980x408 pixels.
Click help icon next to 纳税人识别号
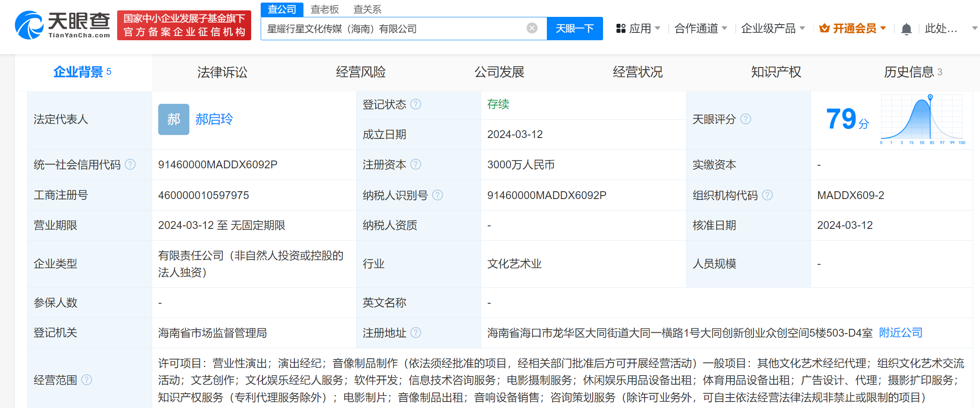[437, 195]
